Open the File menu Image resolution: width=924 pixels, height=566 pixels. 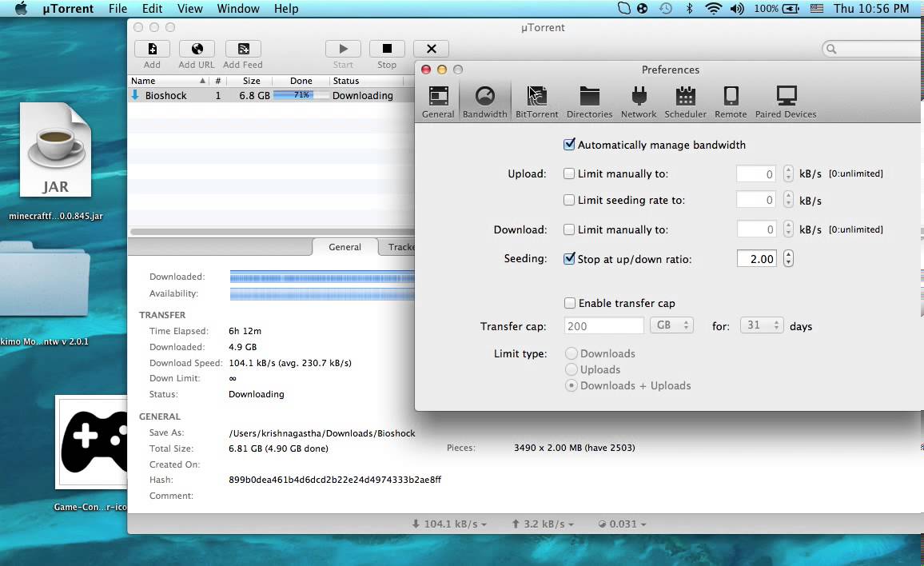[117, 9]
